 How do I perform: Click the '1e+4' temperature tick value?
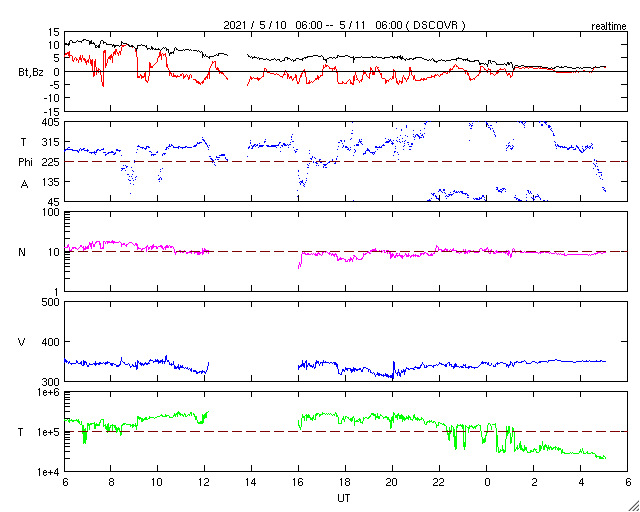tap(49, 472)
